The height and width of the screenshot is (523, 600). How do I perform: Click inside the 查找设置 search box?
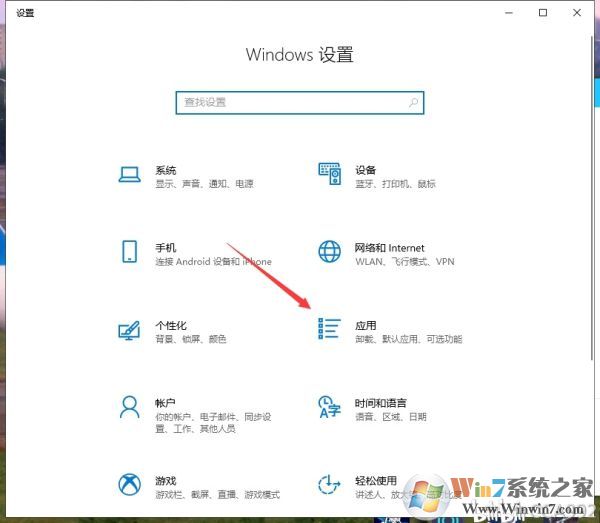300,103
